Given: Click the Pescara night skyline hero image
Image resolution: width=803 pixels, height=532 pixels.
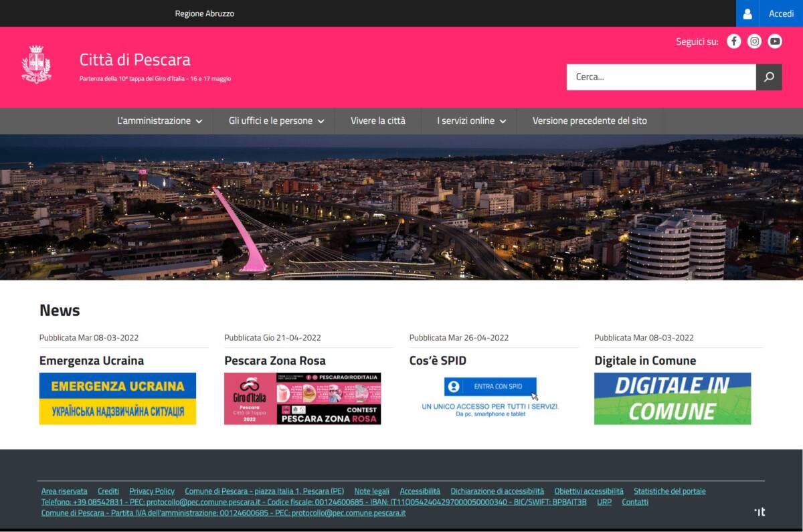Looking at the screenshot, I should pos(401,207).
